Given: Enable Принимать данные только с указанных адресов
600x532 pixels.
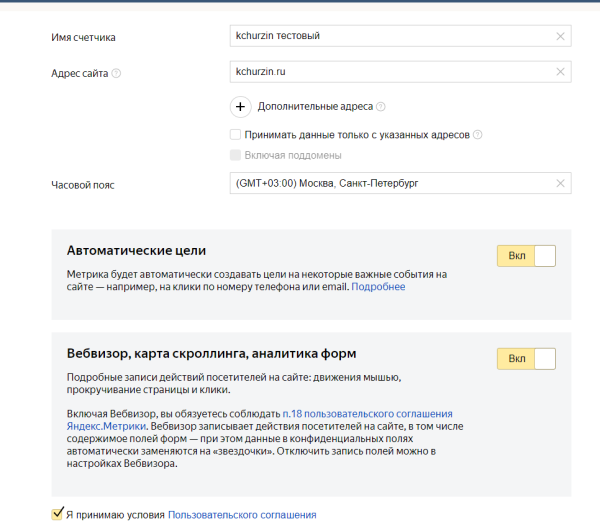Looking at the screenshot, I should pos(235,134).
